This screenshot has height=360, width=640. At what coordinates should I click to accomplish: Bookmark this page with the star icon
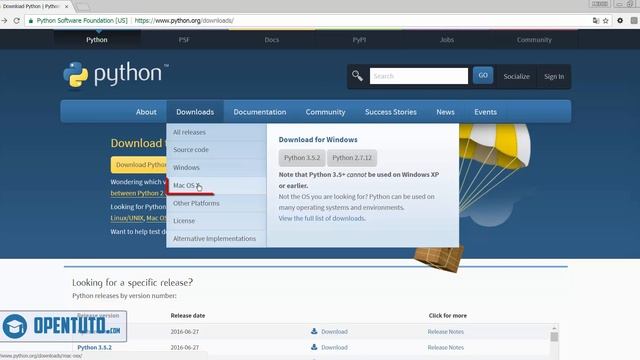pos(606,20)
